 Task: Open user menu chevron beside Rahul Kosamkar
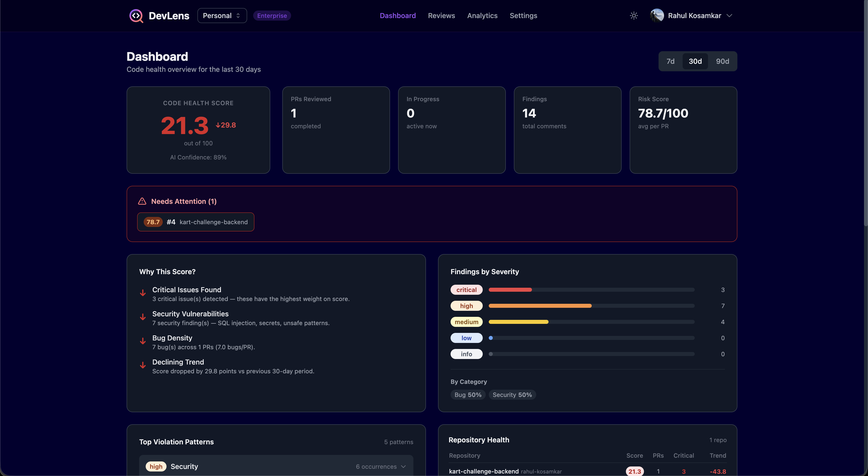point(729,16)
